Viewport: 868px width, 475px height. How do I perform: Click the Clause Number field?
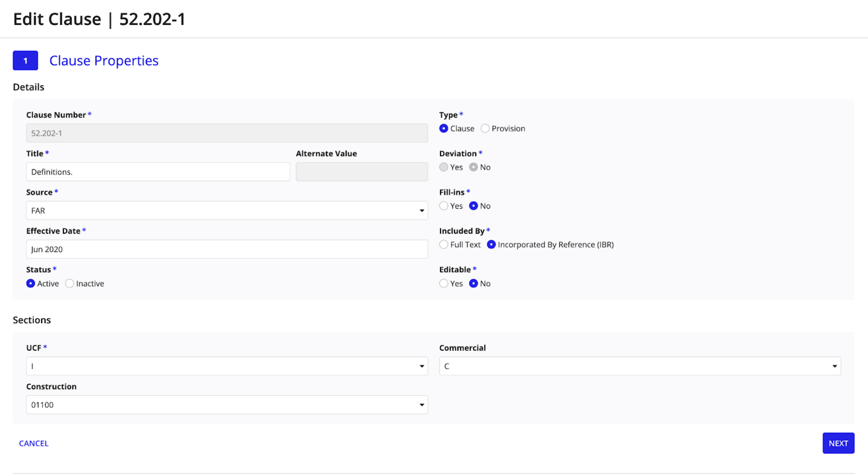point(227,133)
